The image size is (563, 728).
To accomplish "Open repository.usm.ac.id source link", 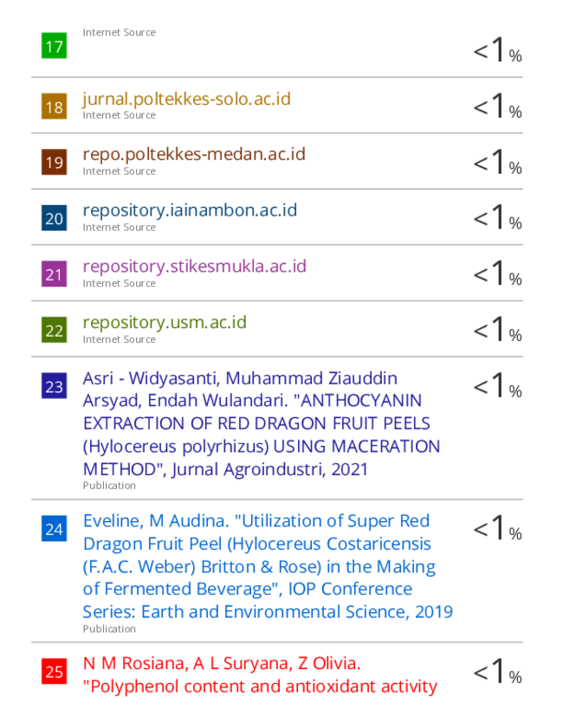I will [165, 322].
